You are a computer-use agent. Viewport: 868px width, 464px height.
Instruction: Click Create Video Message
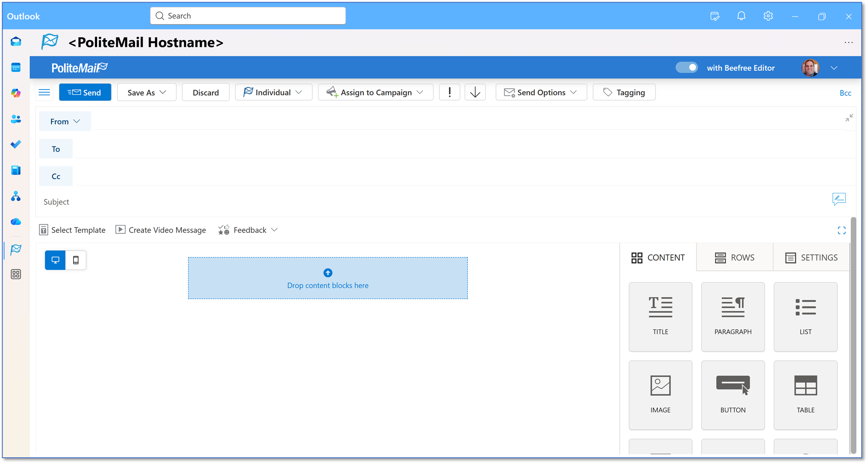(x=161, y=230)
